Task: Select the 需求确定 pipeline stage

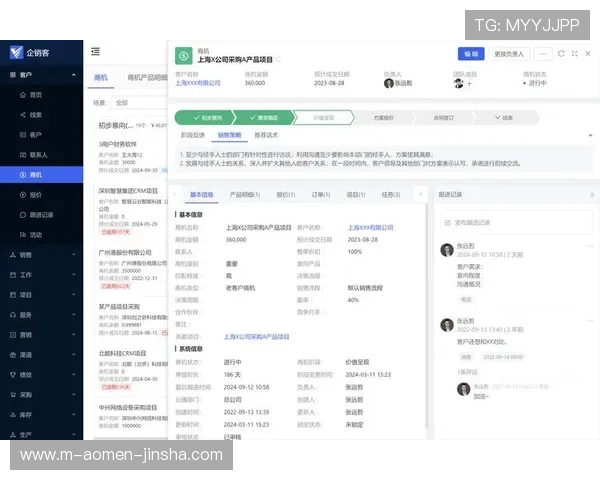Action: pyautogui.click(x=264, y=118)
